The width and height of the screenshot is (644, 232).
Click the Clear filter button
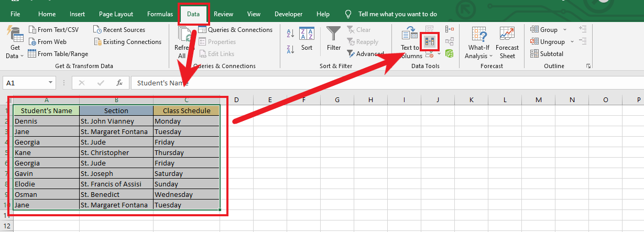click(359, 30)
